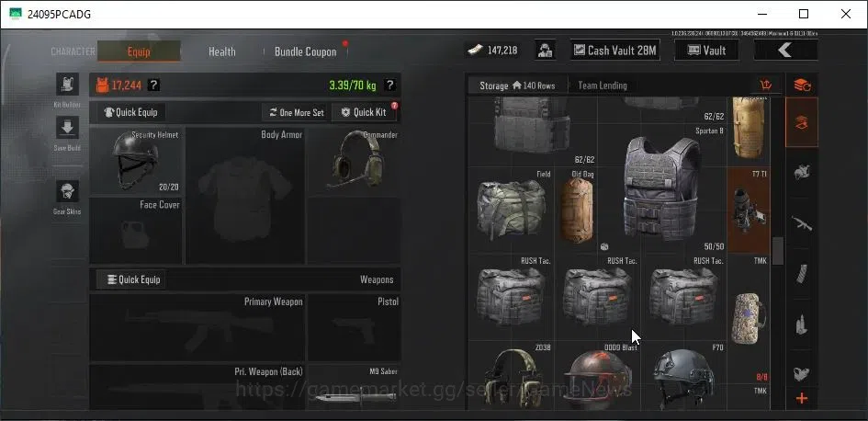Click the 3.39/70 kg weight value
The height and width of the screenshot is (421, 868).
[353, 85]
